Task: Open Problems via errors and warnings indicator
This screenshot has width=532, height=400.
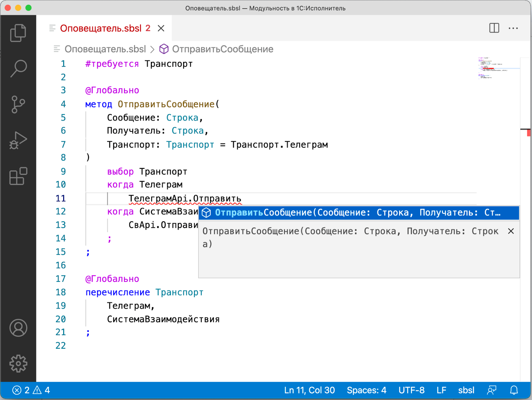Action: tap(31, 390)
